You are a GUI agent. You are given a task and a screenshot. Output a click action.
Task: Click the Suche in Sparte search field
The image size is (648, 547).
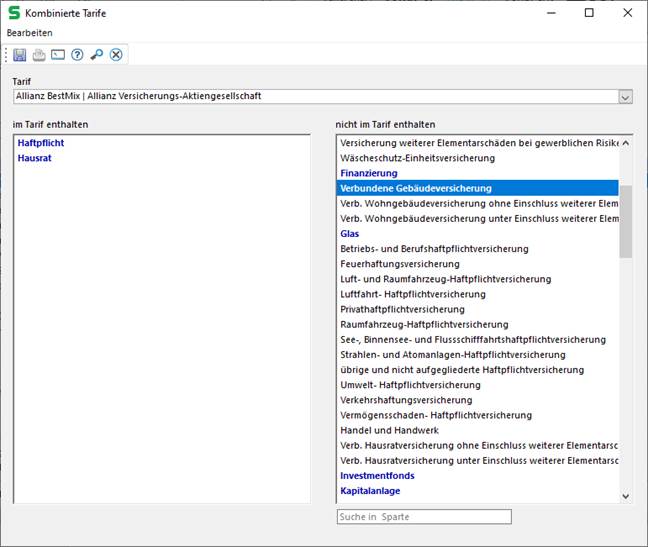click(423, 517)
